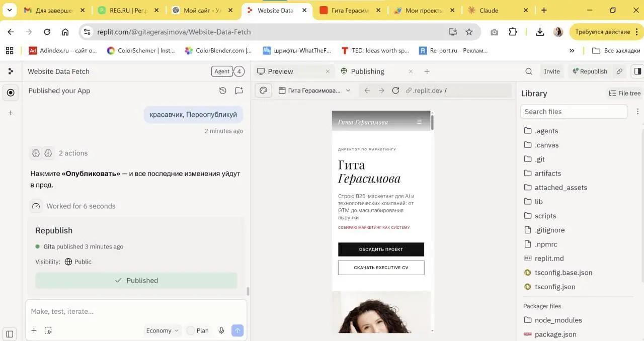Screen dimensions: 644x341
Task: Expand the Worked for 6 seconds row
Action: tap(73, 206)
